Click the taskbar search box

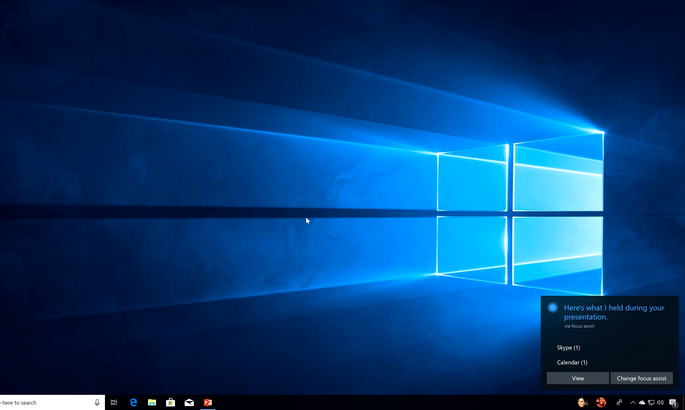click(x=52, y=403)
